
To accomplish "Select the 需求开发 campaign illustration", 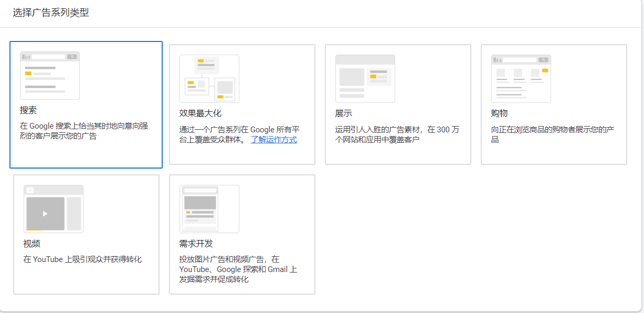I will [209, 209].
